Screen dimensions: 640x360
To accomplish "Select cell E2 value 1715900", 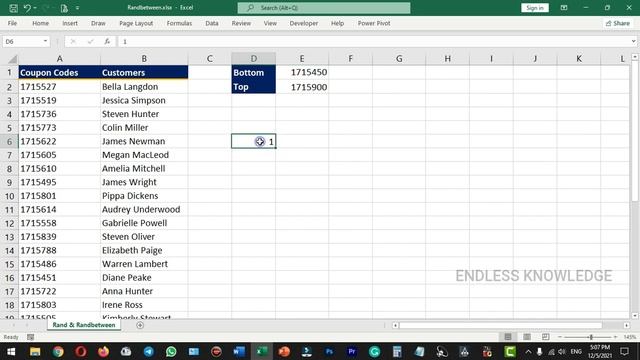I will point(302,87).
